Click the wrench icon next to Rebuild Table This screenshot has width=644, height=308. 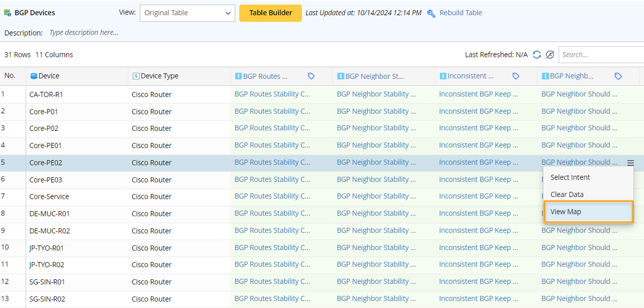(431, 13)
